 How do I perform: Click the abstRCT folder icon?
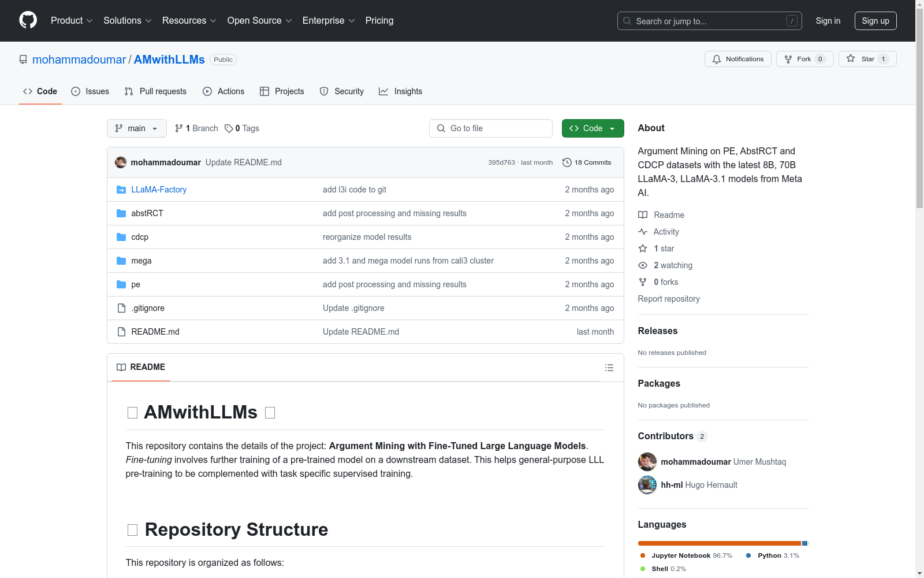(121, 213)
